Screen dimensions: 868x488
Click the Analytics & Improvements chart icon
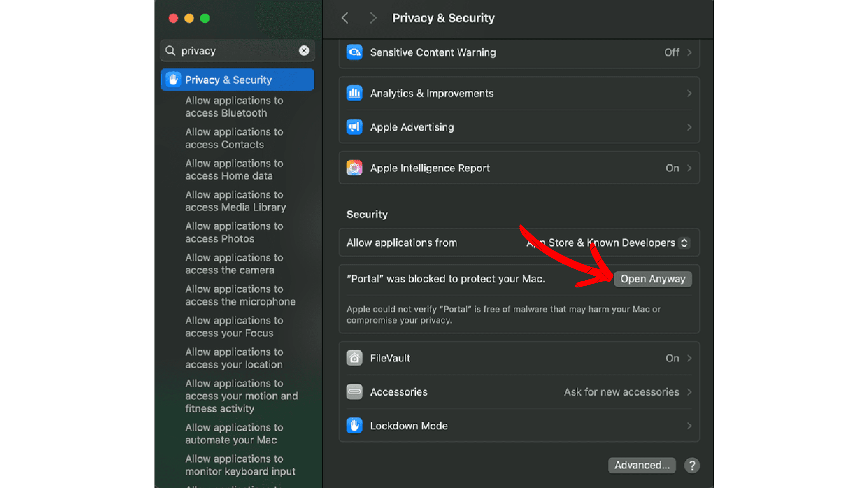(x=354, y=93)
